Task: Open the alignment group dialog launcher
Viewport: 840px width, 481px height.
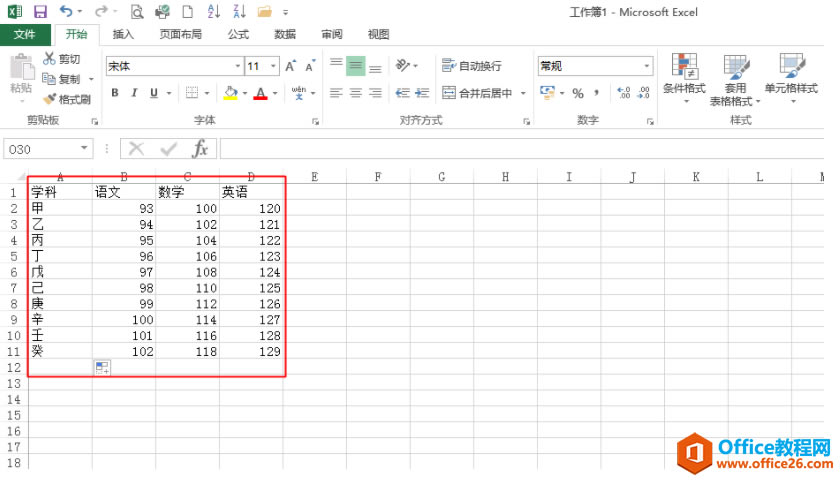Action: [x=527, y=122]
